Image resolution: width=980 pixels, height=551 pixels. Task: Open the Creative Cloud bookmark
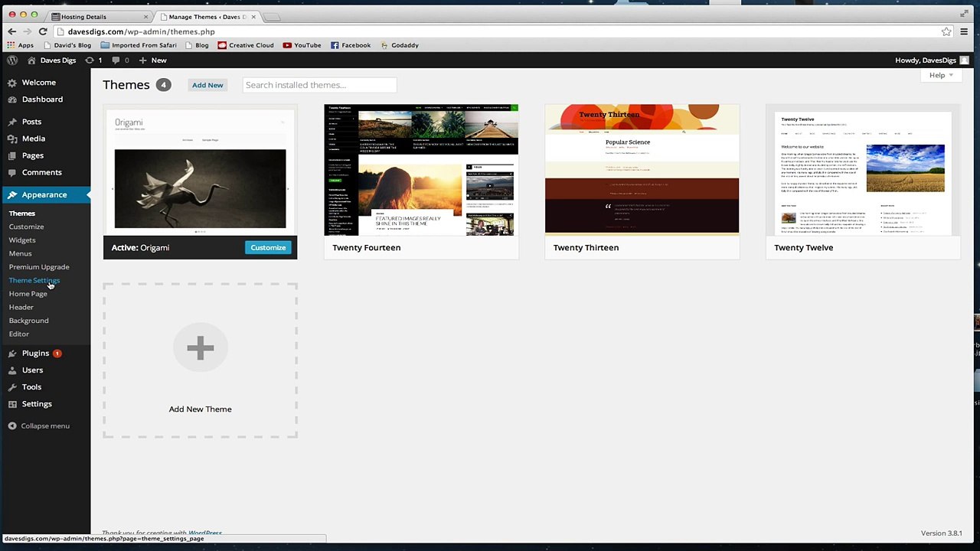(245, 45)
